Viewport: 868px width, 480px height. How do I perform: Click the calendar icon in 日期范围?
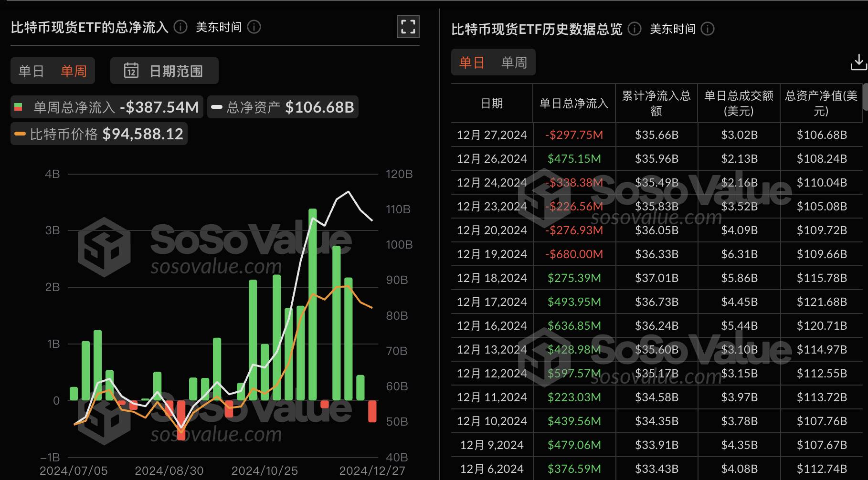(131, 71)
